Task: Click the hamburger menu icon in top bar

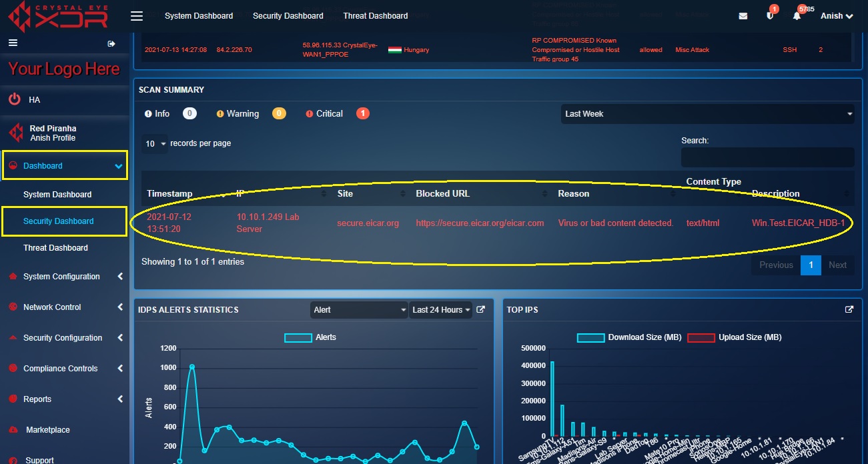Action: tap(136, 16)
